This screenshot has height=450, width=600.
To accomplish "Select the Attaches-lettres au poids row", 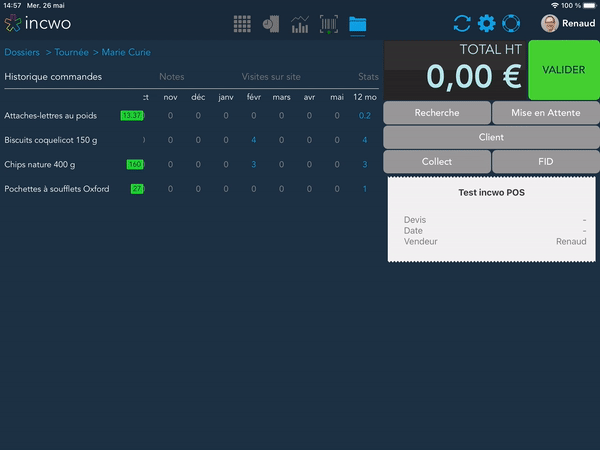I will click(191, 116).
